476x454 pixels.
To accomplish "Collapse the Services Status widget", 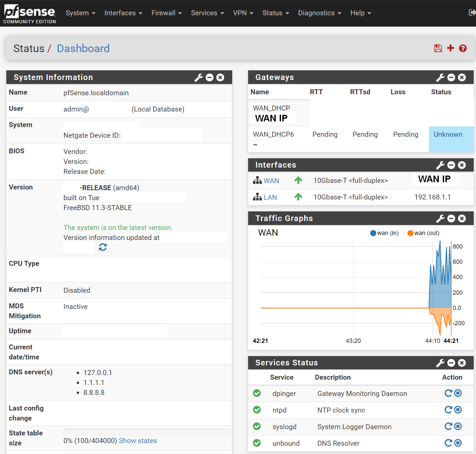I will point(451,363).
